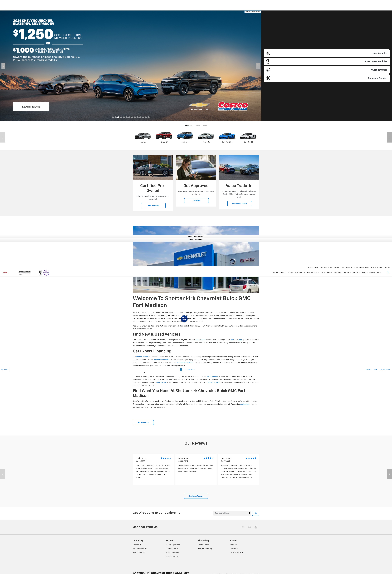Open the Cars.com social icon
This screenshot has height=574, width=392.
243,527
